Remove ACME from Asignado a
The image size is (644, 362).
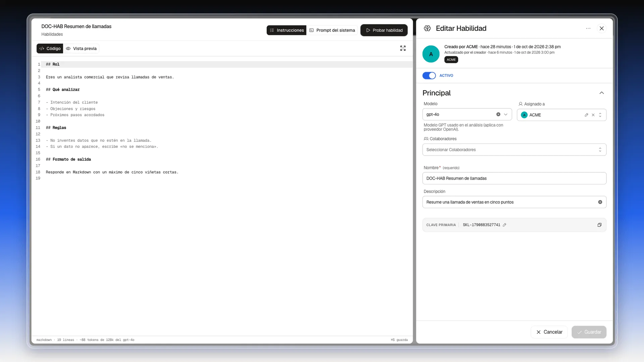tap(593, 115)
